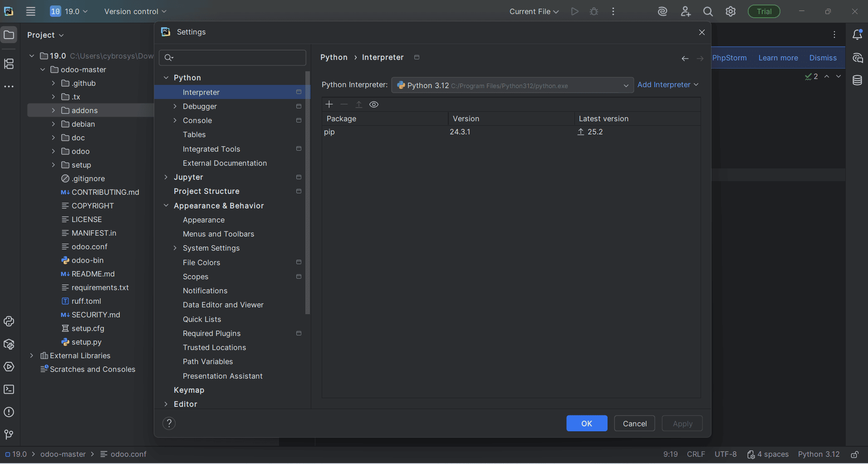This screenshot has height=464, width=868.
Task: Open the Current File run configuration dropdown
Action: [534, 11]
